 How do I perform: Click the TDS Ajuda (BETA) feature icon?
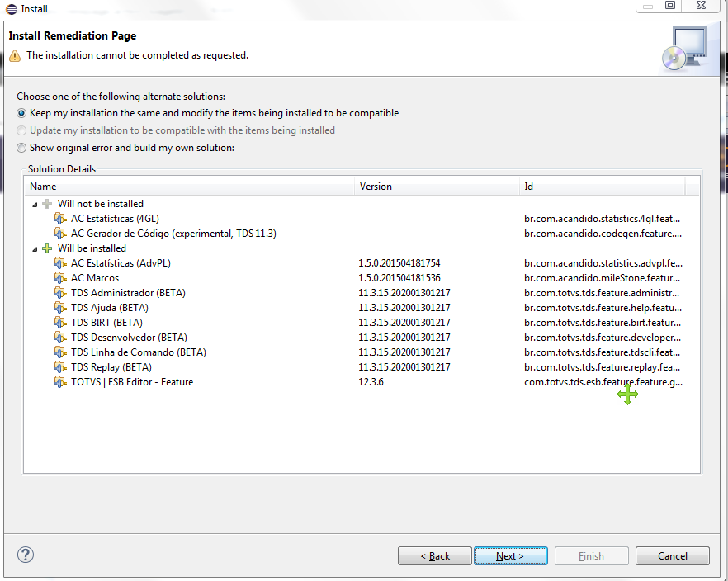(60, 307)
